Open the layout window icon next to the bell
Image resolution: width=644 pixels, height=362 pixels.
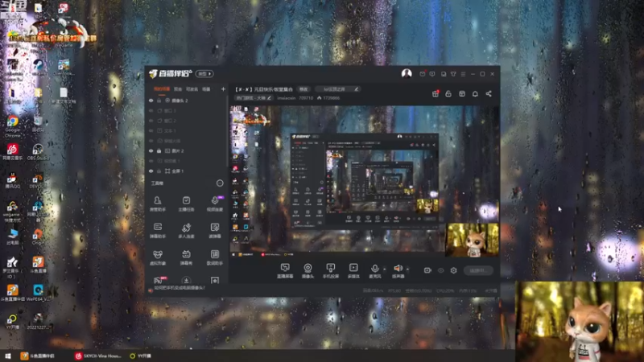[462, 93]
